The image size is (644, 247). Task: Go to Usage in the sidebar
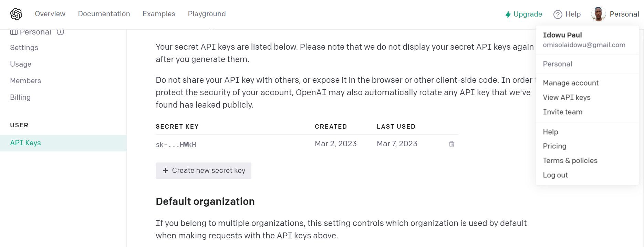(21, 64)
